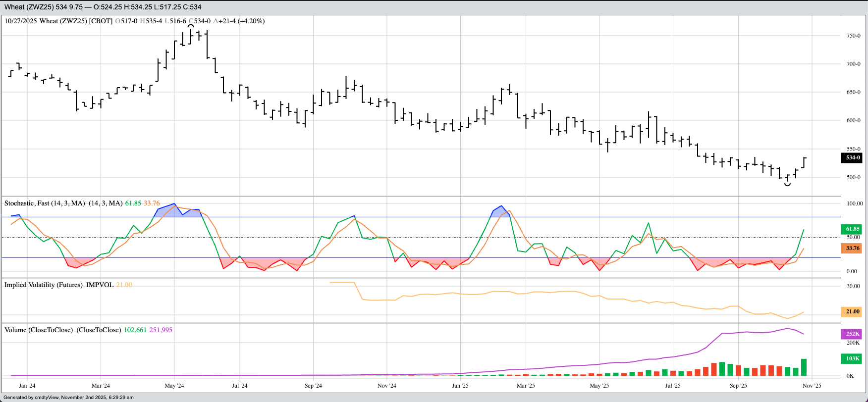The width and height of the screenshot is (868, 402).
Task: Click the 750-0 price axis label
Action: pyautogui.click(x=853, y=36)
